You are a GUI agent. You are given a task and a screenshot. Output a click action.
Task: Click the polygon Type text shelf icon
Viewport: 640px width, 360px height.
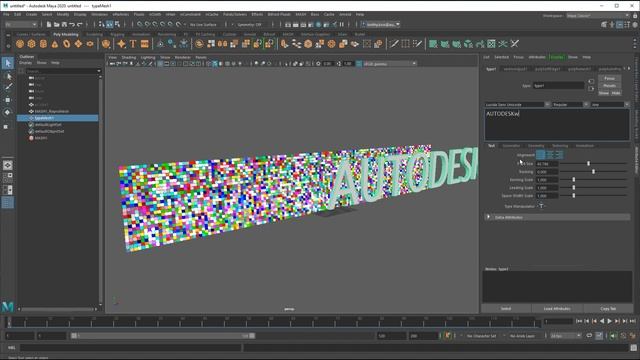(133, 44)
